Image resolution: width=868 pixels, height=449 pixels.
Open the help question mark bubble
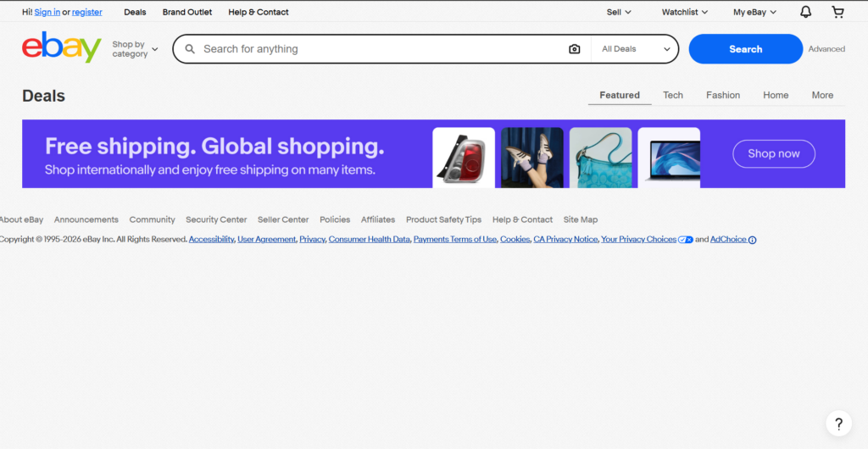click(838, 424)
